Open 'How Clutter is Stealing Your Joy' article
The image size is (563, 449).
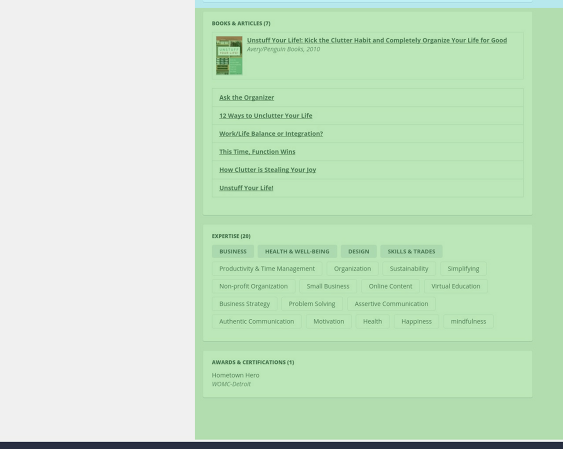(267, 170)
